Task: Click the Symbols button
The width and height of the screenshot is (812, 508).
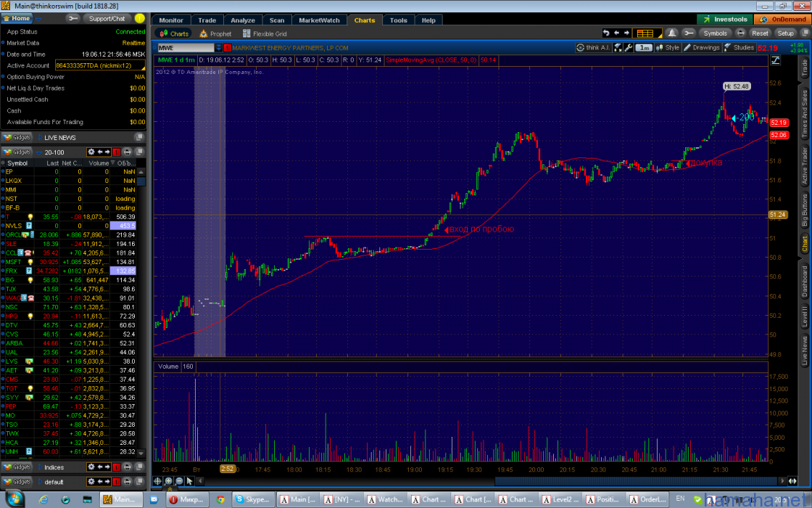Action: (715, 33)
